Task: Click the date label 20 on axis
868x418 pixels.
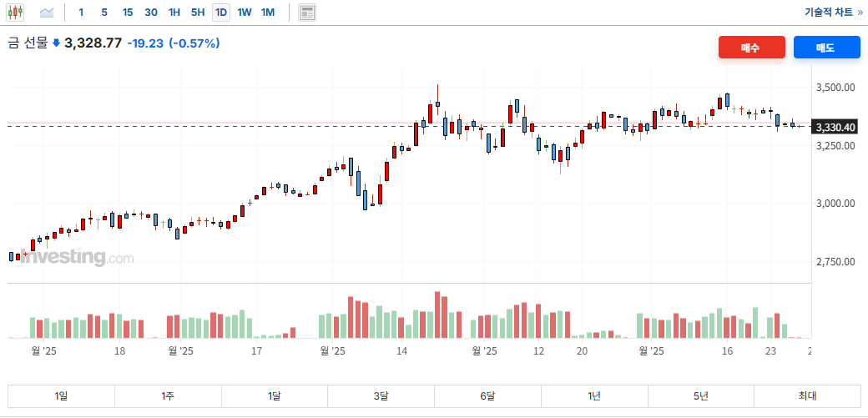Action: 582,351
